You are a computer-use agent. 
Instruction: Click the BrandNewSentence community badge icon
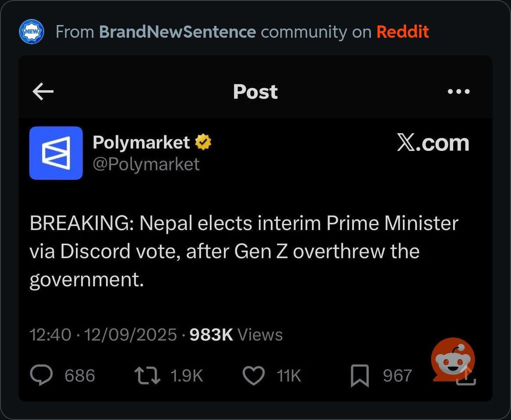pos(32,32)
